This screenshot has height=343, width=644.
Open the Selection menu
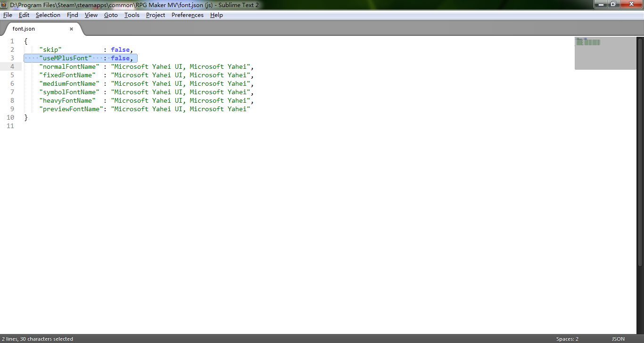click(x=48, y=15)
